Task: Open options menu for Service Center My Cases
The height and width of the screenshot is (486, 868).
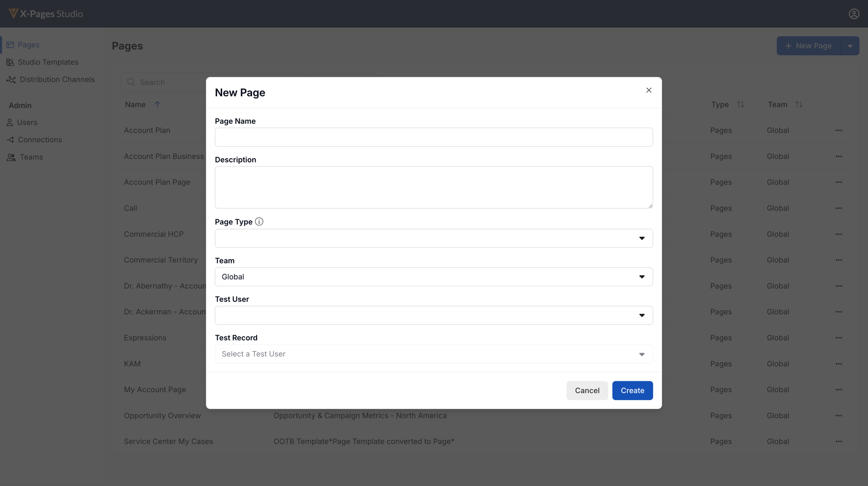Action: click(839, 442)
